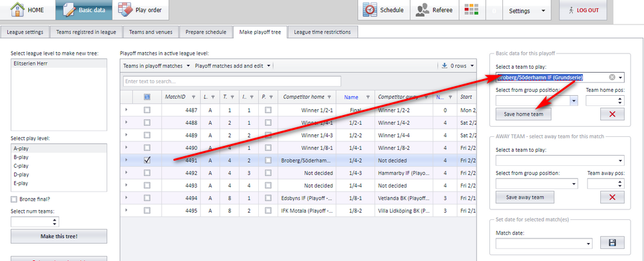Expand row details for match 4494
644x261 pixels.
[126, 198]
